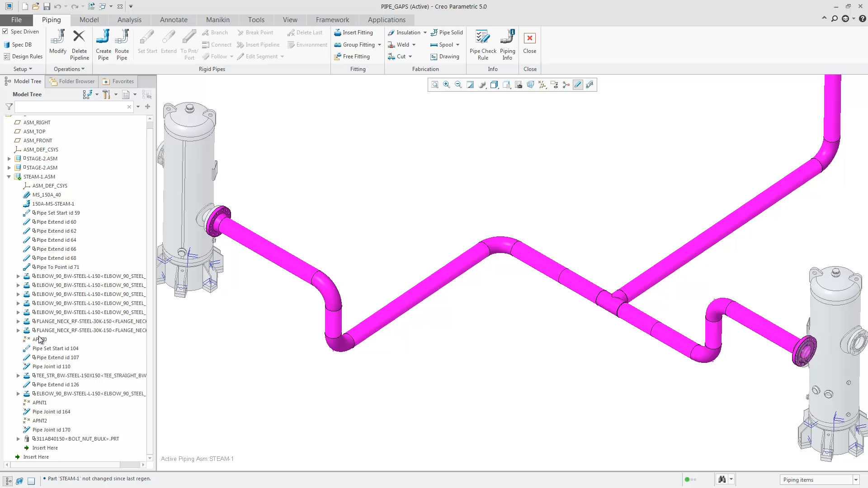This screenshot has width=868, height=488.
Task: Open the Framework ribbon tab
Action: 332,20
